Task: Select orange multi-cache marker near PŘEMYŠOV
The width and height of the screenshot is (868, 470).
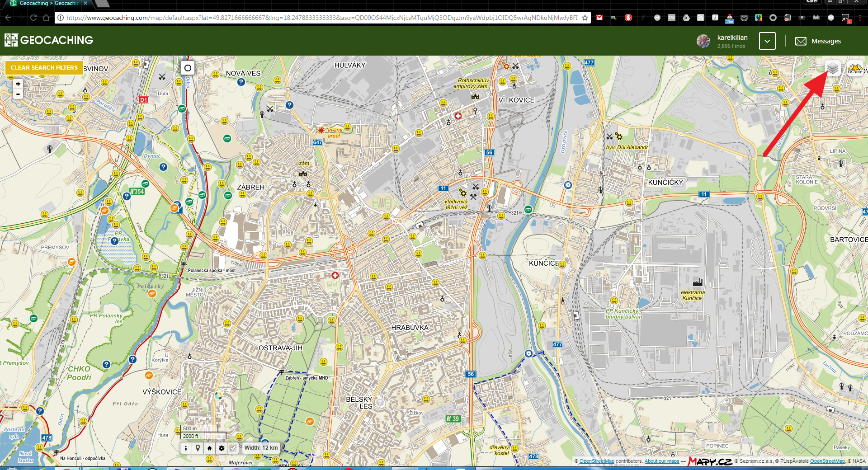Action: [x=71, y=262]
